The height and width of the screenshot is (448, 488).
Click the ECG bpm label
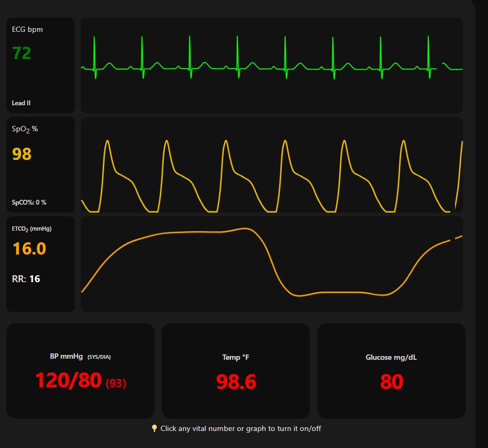point(28,30)
